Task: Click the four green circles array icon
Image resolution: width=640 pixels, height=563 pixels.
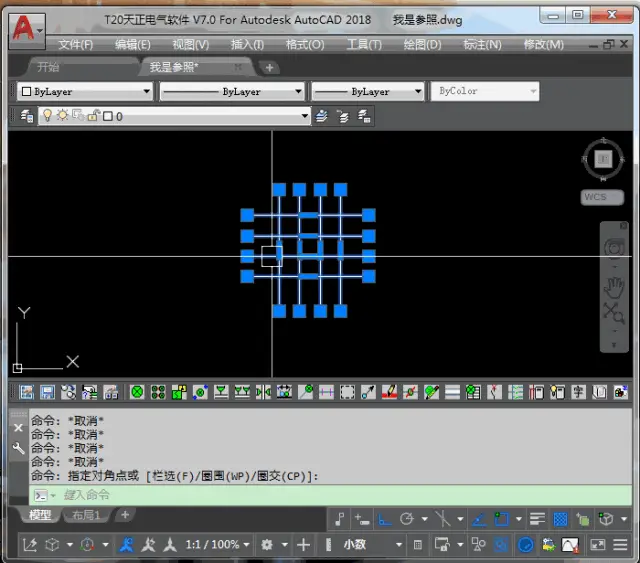Action: coord(158,392)
